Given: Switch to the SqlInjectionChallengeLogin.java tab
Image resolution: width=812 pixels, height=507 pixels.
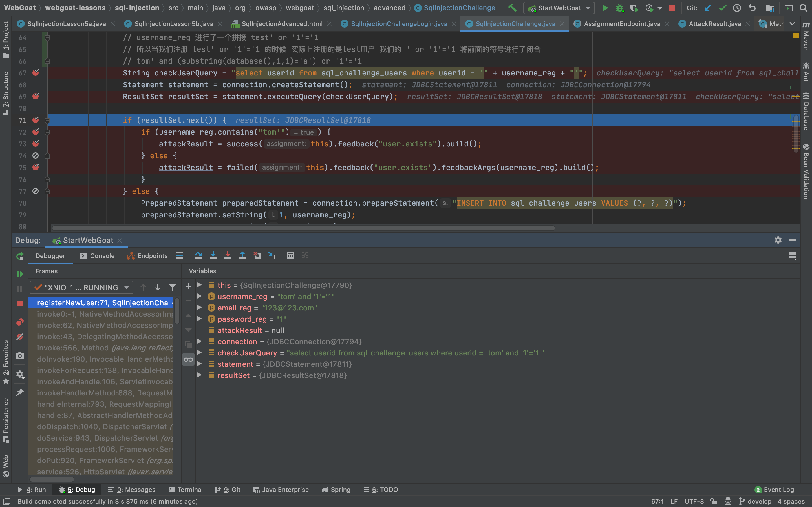Looking at the screenshot, I should pos(399,24).
